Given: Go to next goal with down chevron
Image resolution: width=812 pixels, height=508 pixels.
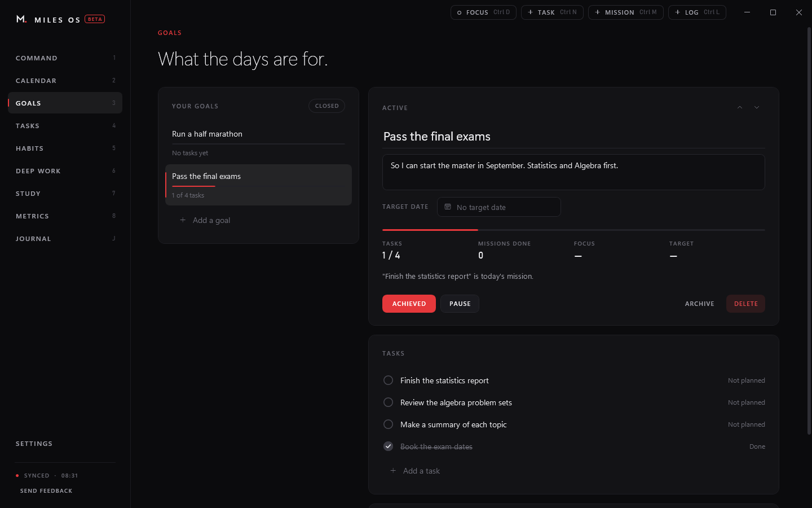Looking at the screenshot, I should 757,107.
